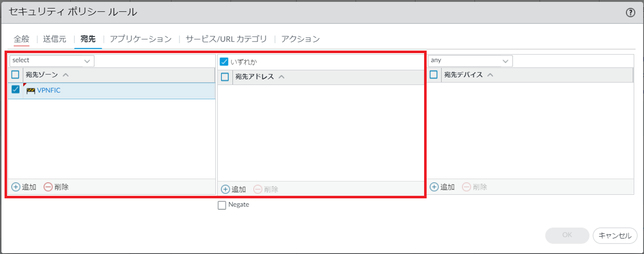
Task: Click the help question mark icon
Action: point(630,13)
